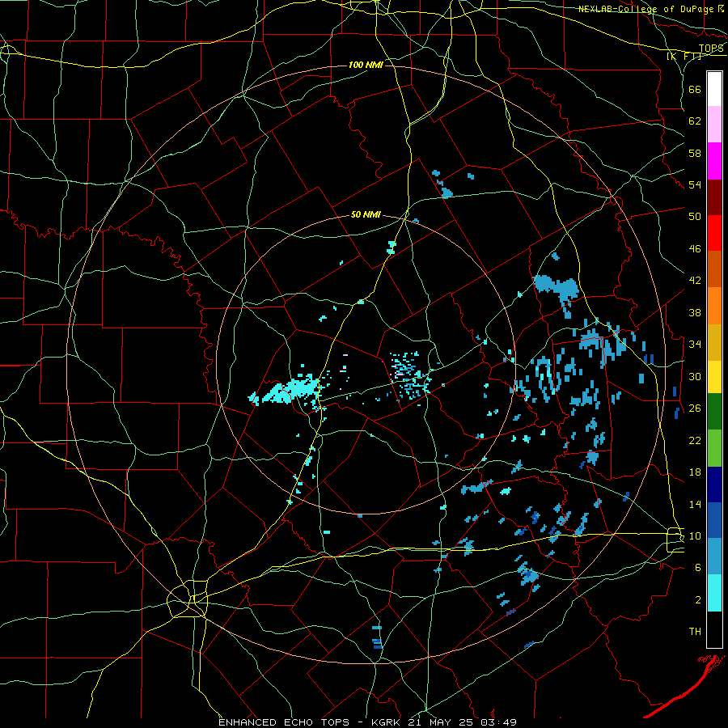Viewport: 728px width, 728px height.
Task: Click the magenta legend swatch
Action: tap(714, 161)
